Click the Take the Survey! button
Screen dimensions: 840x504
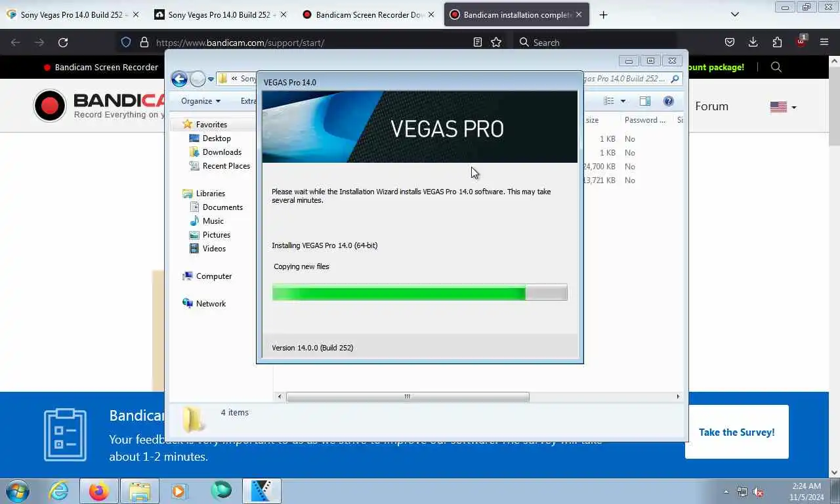click(736, 432)
